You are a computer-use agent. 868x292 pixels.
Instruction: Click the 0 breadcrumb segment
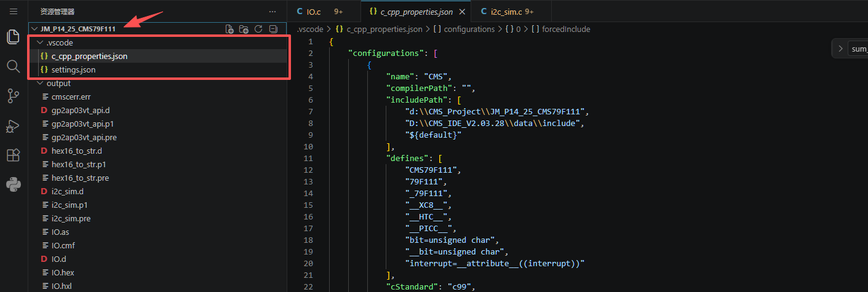513,29
